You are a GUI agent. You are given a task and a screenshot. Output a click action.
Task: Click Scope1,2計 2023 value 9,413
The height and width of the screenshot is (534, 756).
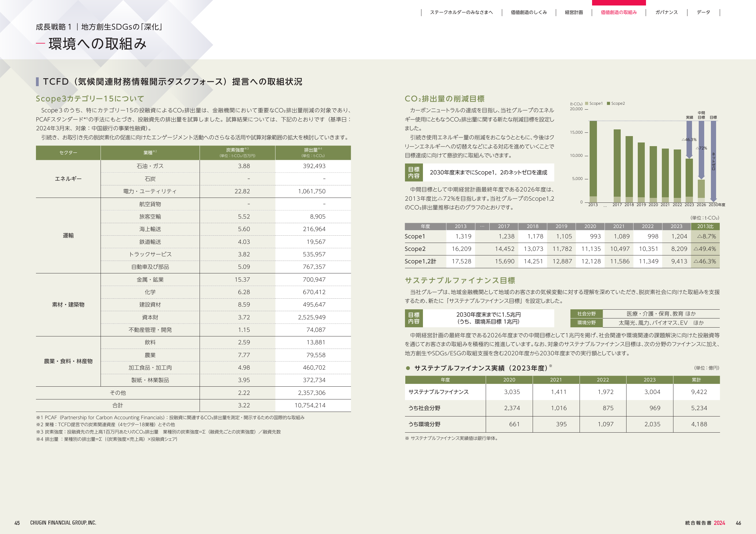(x=679, y=262)
